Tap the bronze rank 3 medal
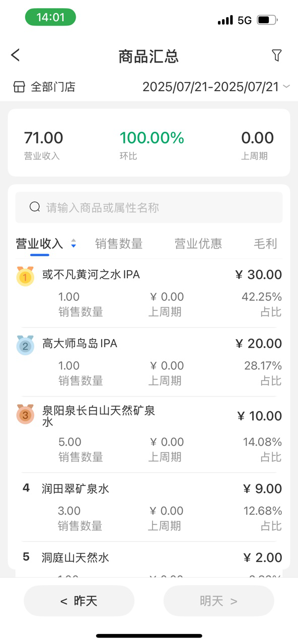This screenshot has height=644, width=298. 25,414
